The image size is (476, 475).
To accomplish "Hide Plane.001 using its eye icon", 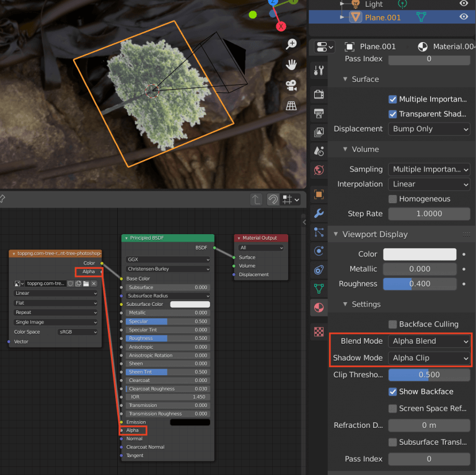I will click(464, 17).
